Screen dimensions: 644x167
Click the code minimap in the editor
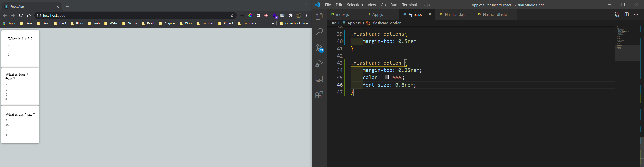point(627,43)
